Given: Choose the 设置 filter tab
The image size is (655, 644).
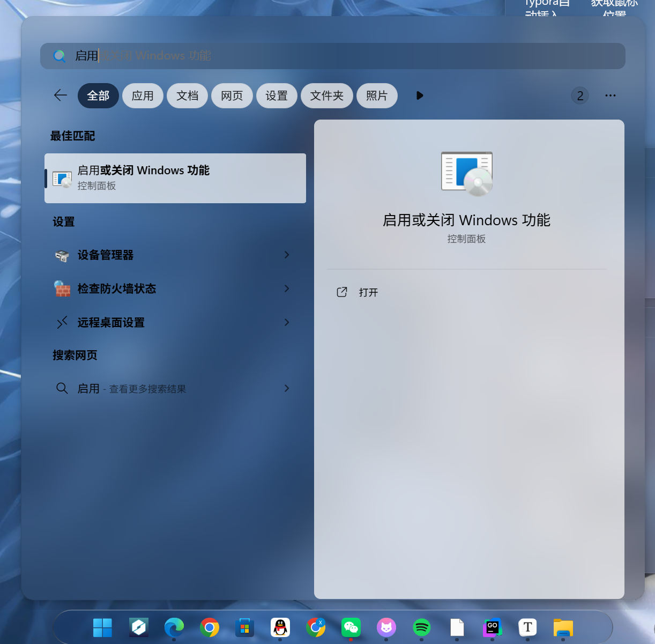Looking at the screenshot, I should pyautogui.click(x=277, y=95).
